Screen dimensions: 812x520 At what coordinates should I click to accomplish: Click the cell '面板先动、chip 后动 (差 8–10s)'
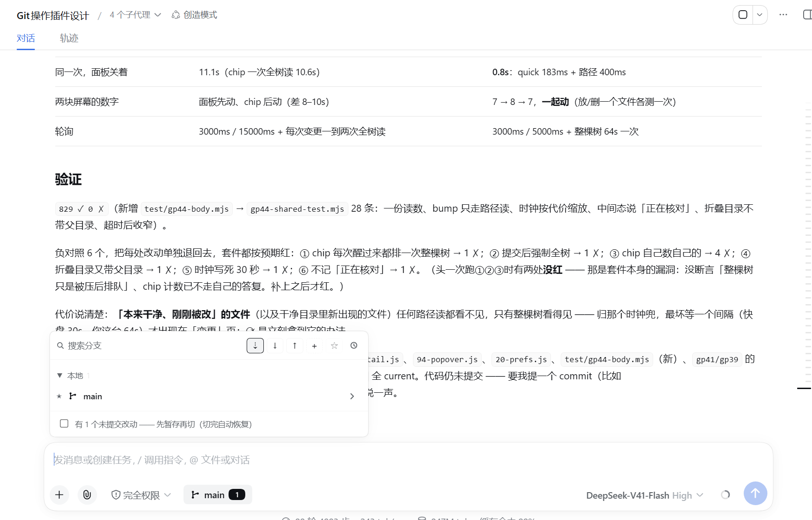coord(264,102)
